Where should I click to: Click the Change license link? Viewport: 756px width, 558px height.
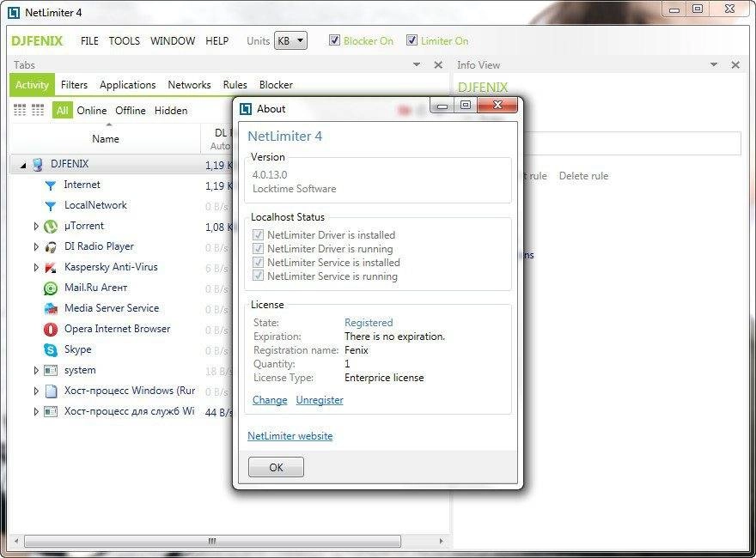click(270, 400)
